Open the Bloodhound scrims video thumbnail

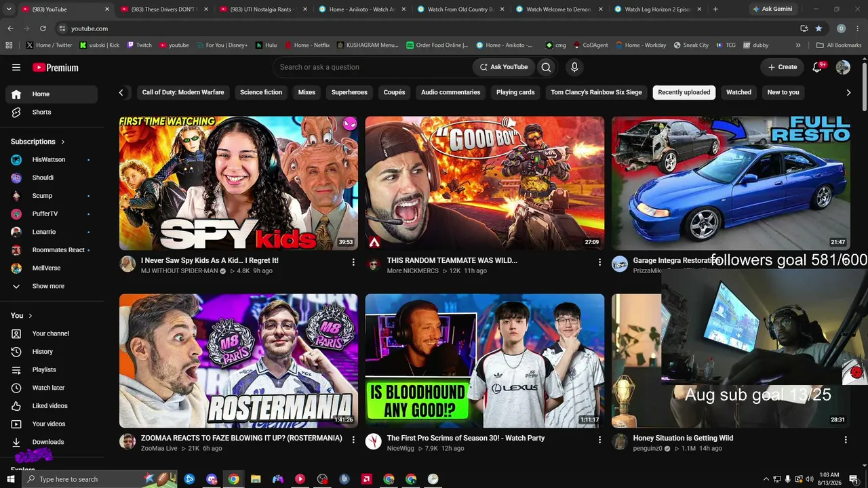pyautogui.click(x=485, y=361)
